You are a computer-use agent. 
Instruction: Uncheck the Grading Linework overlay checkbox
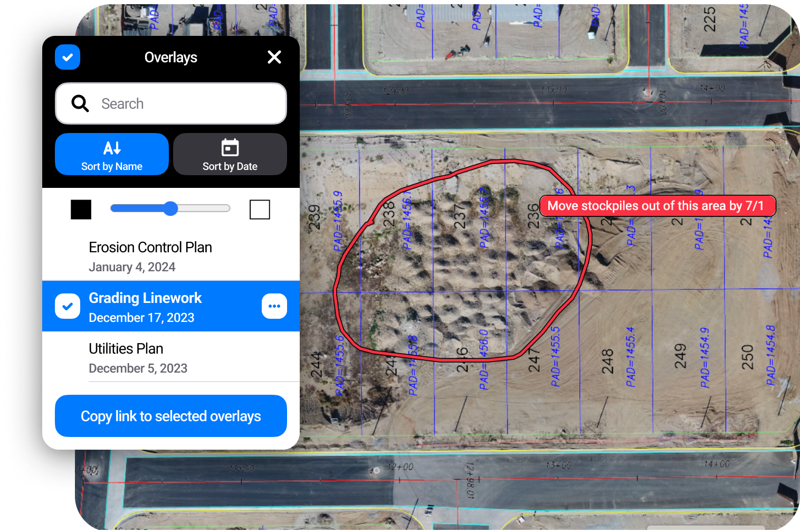68,306
